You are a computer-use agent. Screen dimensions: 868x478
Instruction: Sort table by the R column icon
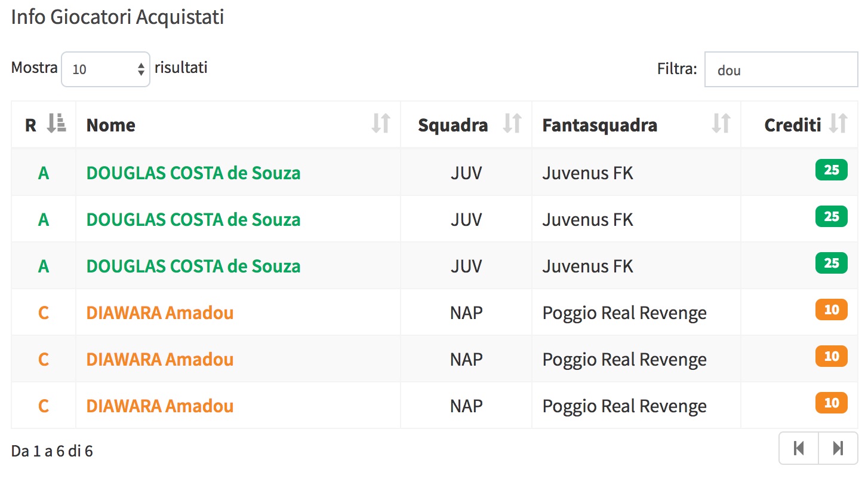57,123
